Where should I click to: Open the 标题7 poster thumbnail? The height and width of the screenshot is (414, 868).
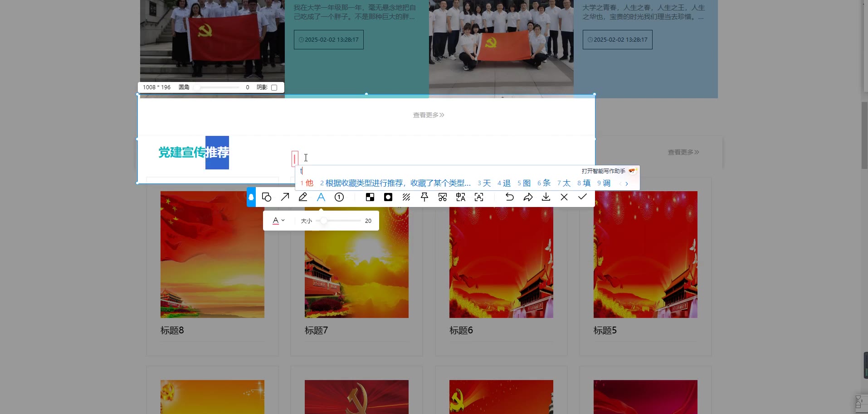click(356, 255)
